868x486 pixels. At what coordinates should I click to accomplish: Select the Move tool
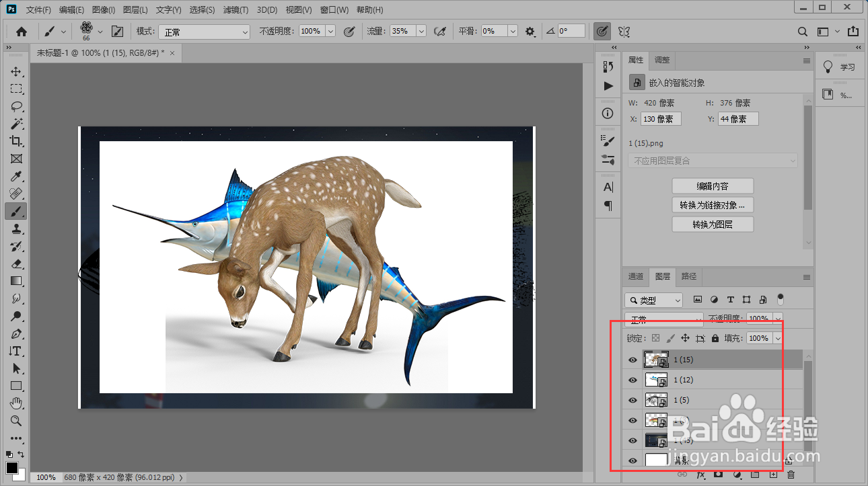(x=16, y=72)
